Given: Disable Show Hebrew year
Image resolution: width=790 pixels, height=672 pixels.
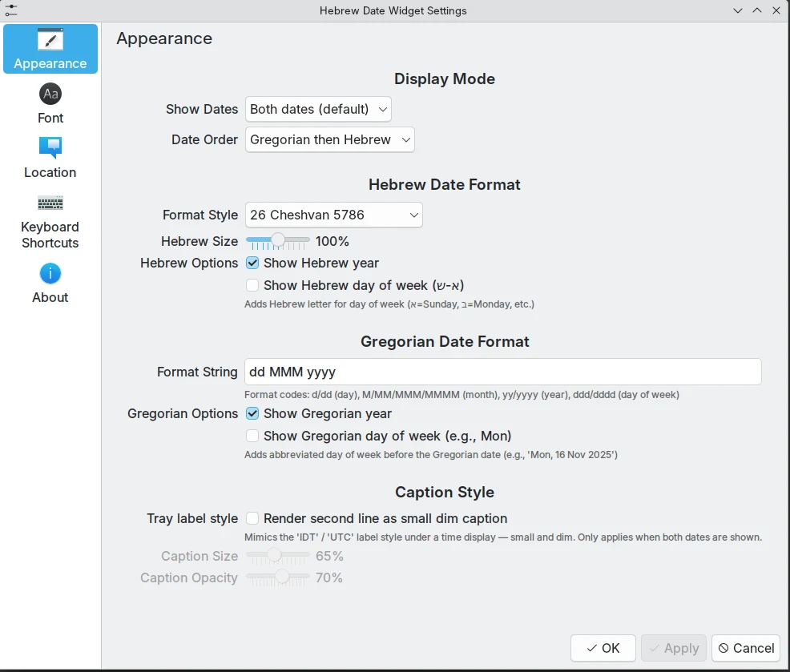Looking at the screenshot, I should tap(252, 263).
